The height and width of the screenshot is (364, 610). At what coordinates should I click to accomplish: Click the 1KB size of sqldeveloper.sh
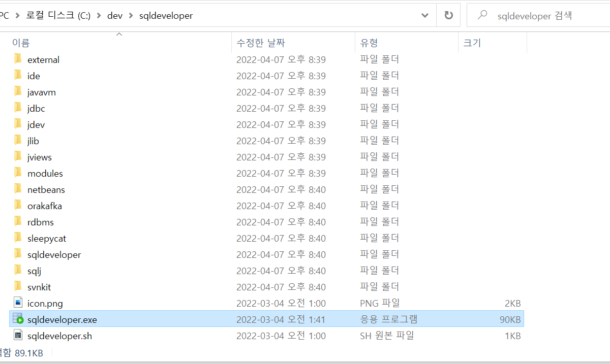click(512, 336)
